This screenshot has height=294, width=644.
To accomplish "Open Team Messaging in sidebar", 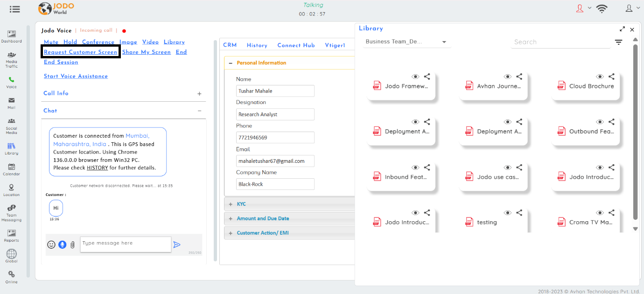I will coord(11,213).
